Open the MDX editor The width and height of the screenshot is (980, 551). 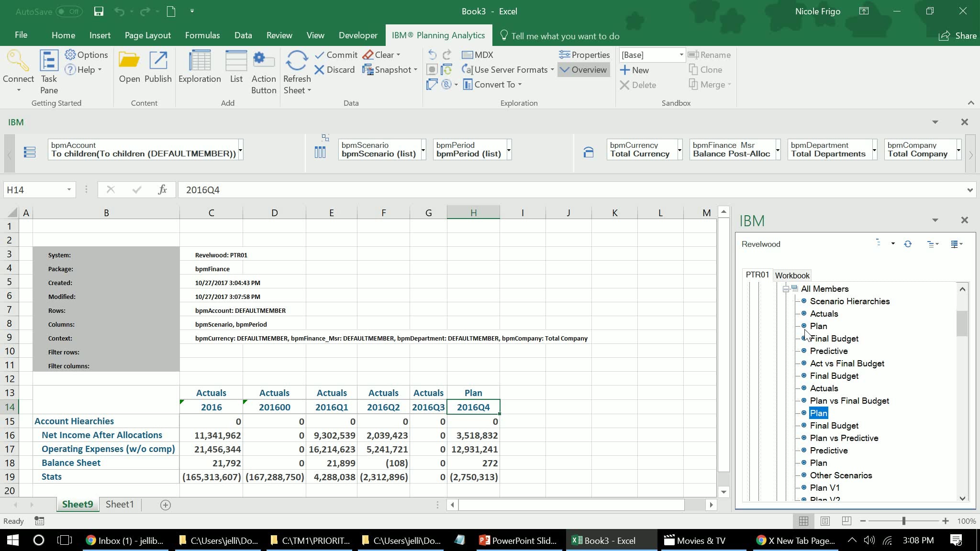click(478, 55)
